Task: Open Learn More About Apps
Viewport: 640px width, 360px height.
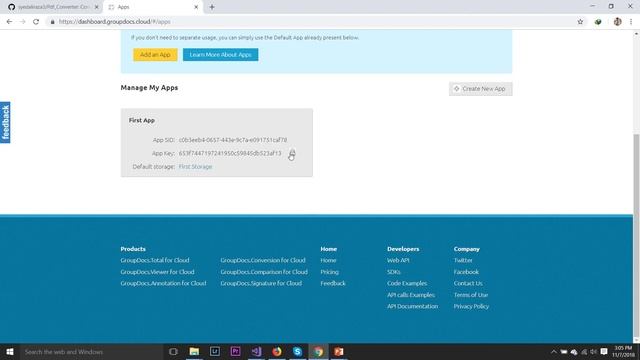Action: [x=220, y=55]
